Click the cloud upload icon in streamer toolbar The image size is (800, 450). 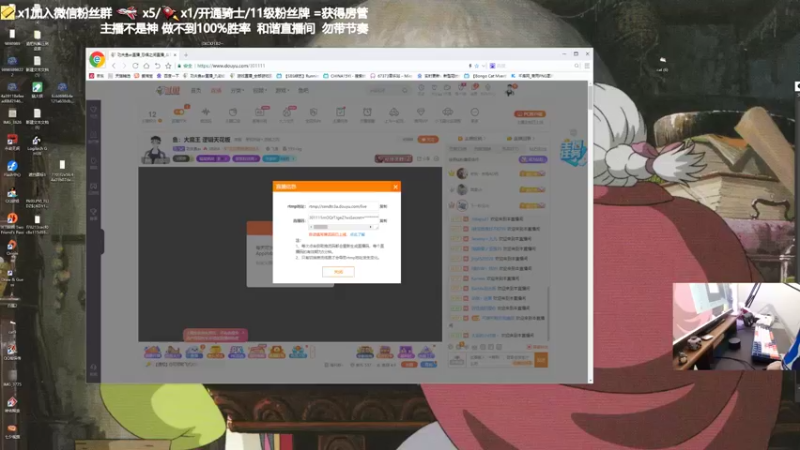coord(394,114)
